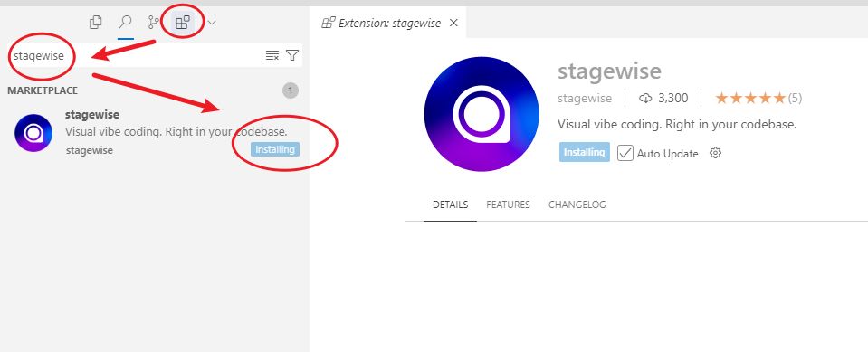Switch to the FEATURES tab
The width and height of the screenshot is (868, 352).
pyautogui.click(x=508, y=205)
